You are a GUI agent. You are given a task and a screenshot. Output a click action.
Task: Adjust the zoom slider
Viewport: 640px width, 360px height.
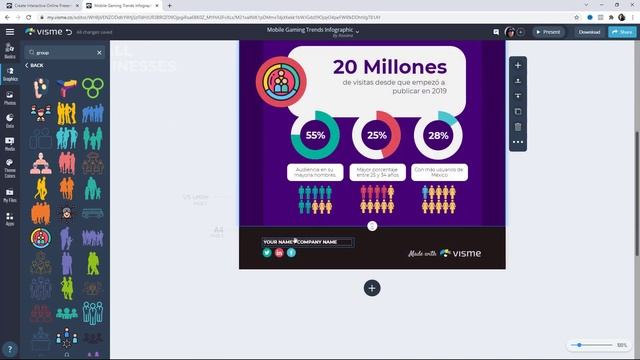tap(579, 345)
